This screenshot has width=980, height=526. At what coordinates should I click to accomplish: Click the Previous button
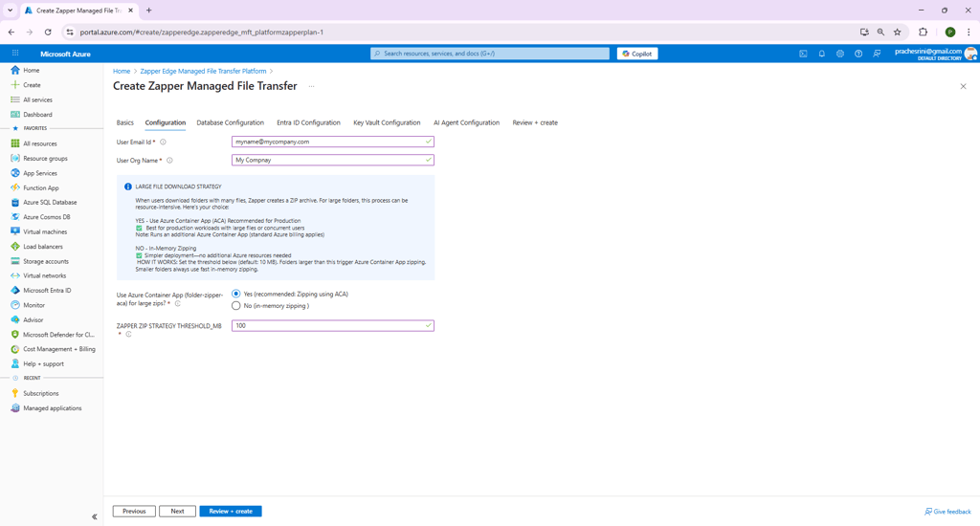click(x=134, y=511)
